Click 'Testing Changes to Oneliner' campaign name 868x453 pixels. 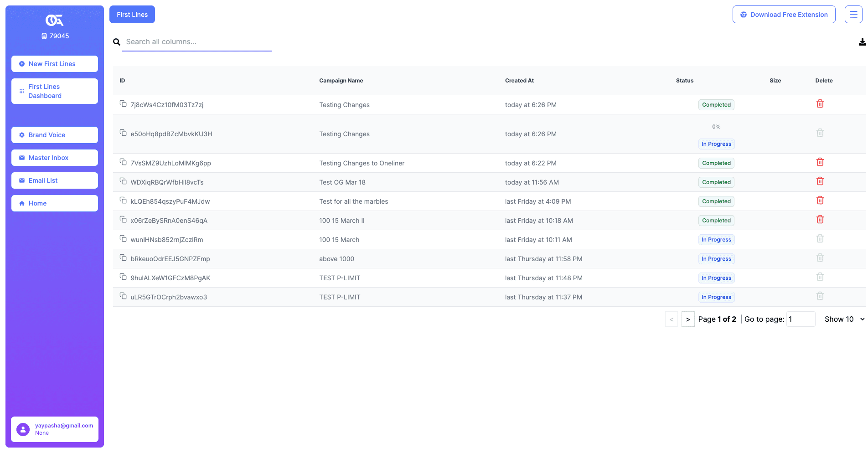tap(362, 163)
